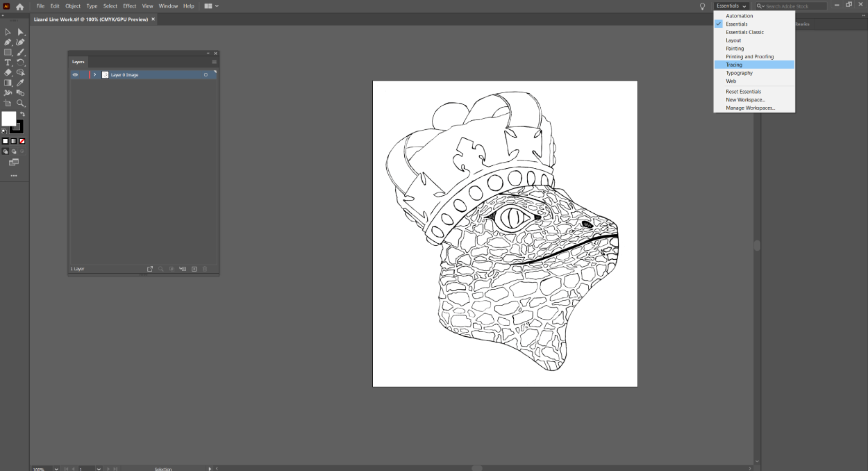The width and height of the screenshot is (868, 471).
Task: Create new layer in Layers panel
Action: click(194, 269)
